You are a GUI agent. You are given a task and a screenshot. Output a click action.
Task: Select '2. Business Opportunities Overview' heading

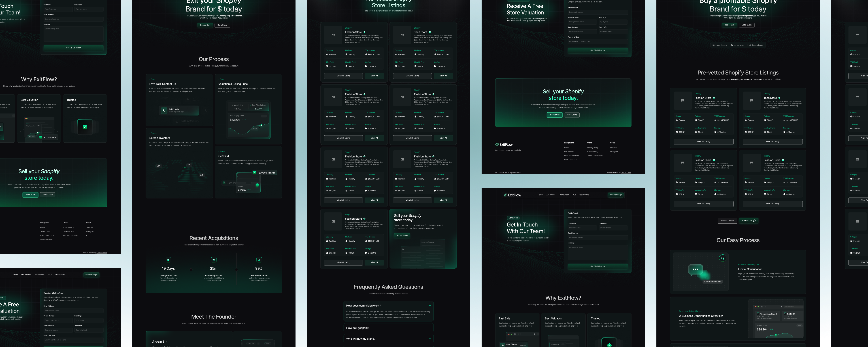click(x=701, y=316)
